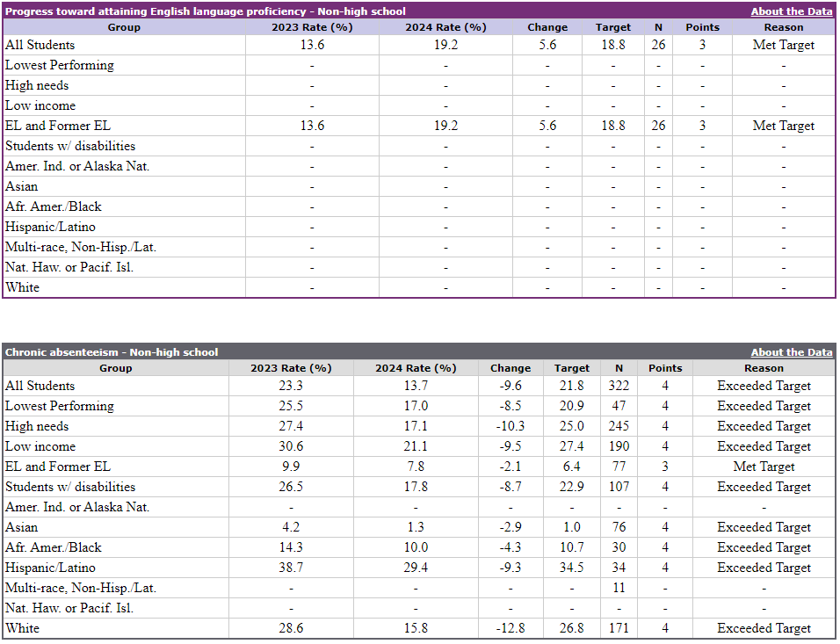Click the 2024 Rate (%) header in Chronic absenteeism table
The image size is (840, 644).
[x=416, y=368]
